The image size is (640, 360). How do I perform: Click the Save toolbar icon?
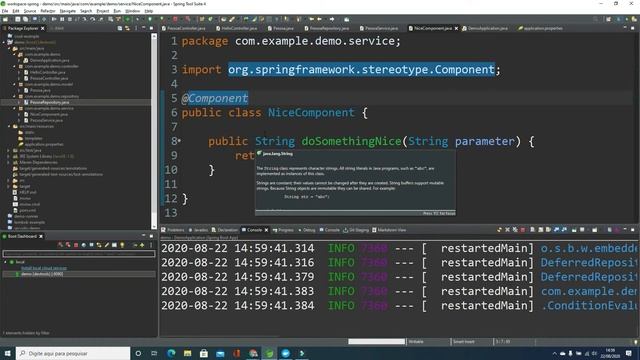point(18,19)
